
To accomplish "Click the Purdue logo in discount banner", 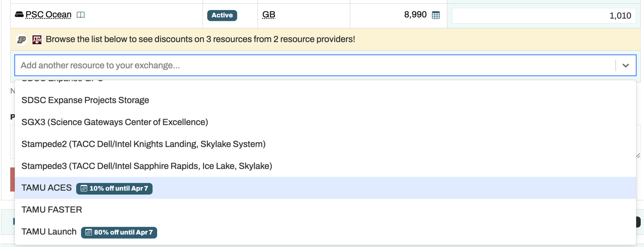I will point(22,40).
